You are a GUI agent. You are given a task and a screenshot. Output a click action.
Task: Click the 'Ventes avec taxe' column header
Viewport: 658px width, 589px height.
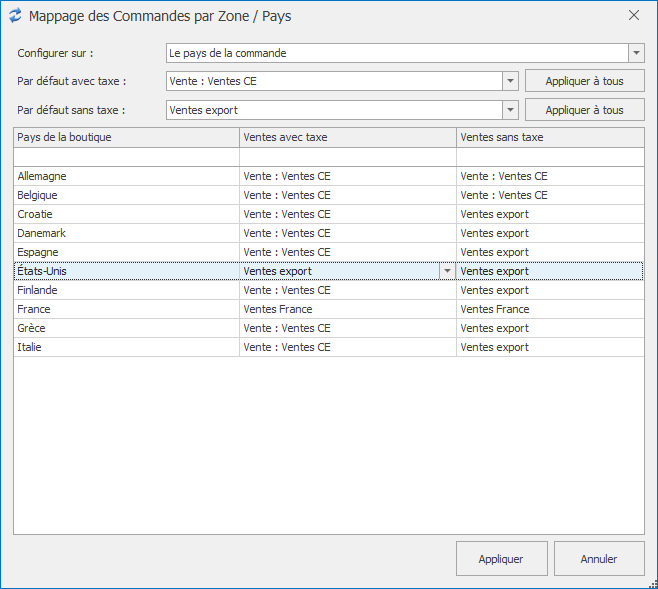click(347, 137)
